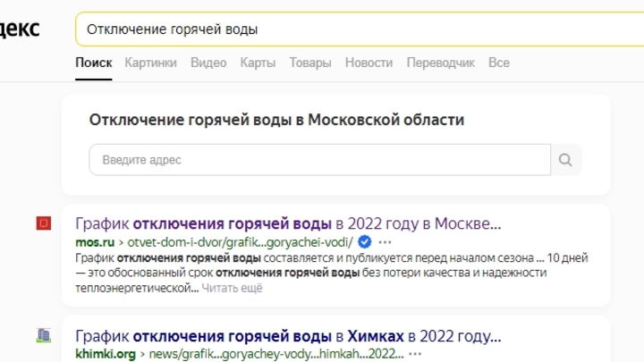Switch to the Картинки tab
Image resolution: width=644 pixels, height=362 pixels.
[151, 63]
